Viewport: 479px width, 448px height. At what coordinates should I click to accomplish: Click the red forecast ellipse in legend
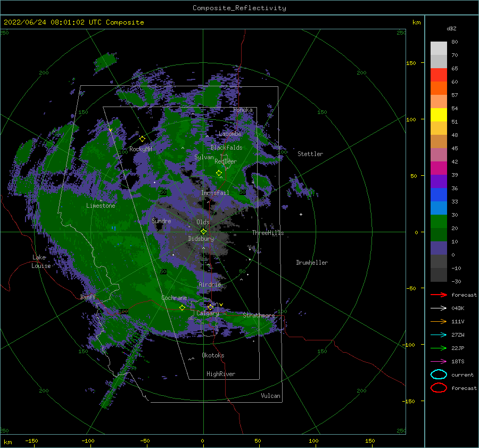pyautogui.click(x=439, y=388)
